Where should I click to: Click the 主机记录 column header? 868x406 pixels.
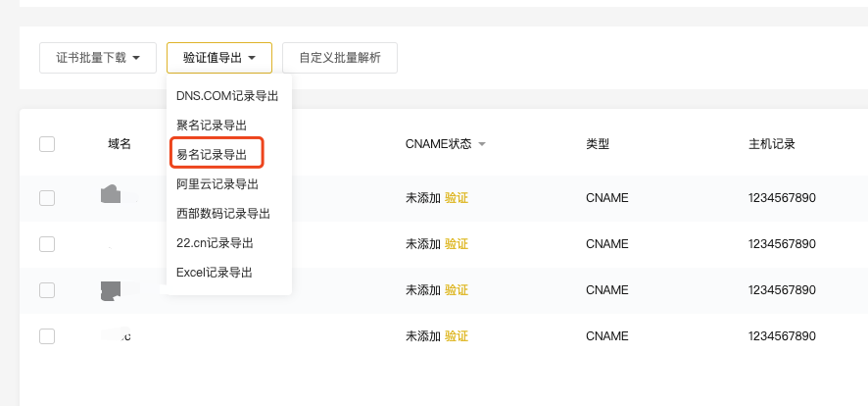point(771,144)
